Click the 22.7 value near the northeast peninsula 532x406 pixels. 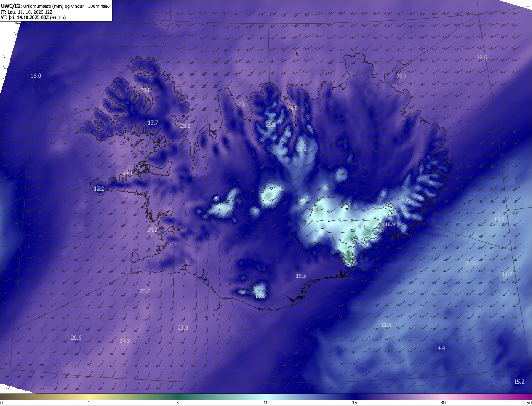[401, 76]
